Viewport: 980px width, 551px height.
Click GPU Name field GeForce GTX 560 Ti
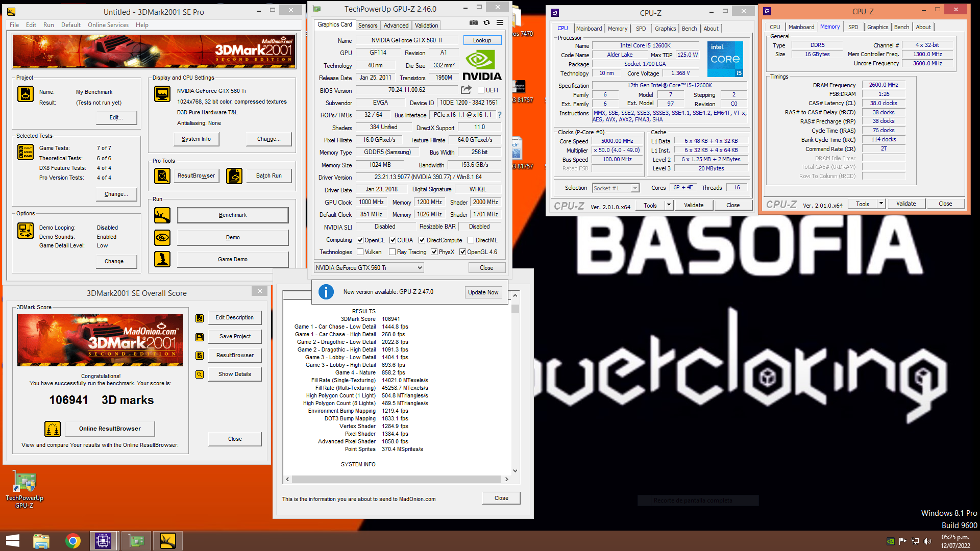[x=407, y=40]
